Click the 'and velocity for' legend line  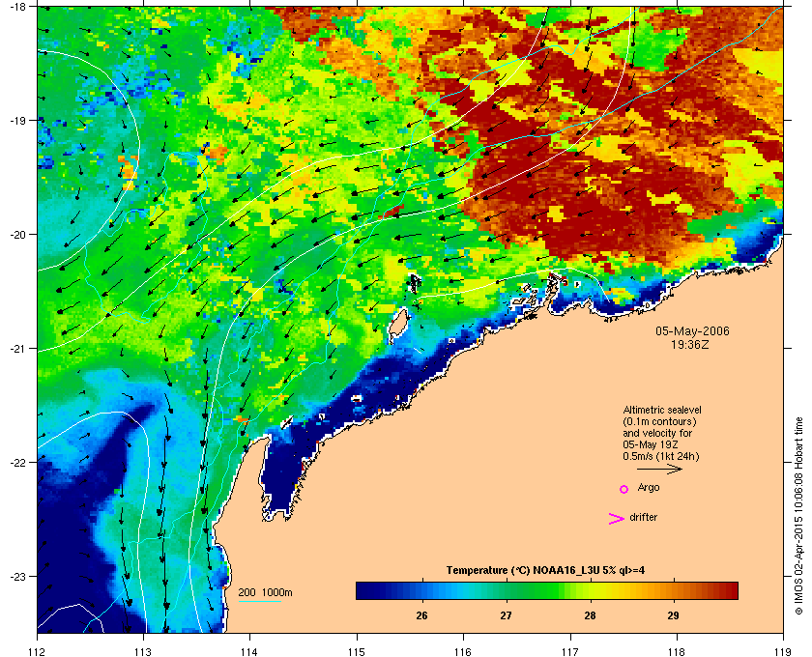pyautogui.click(x=657, y=433)
